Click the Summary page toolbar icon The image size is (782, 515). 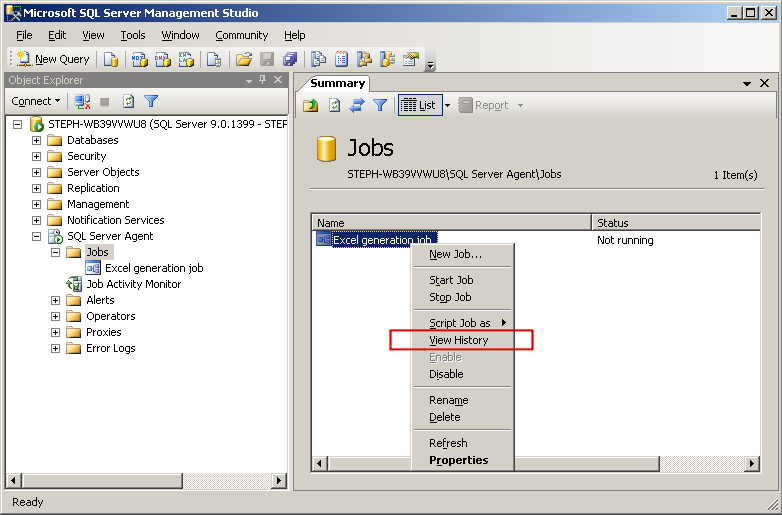tap(341, 59)
